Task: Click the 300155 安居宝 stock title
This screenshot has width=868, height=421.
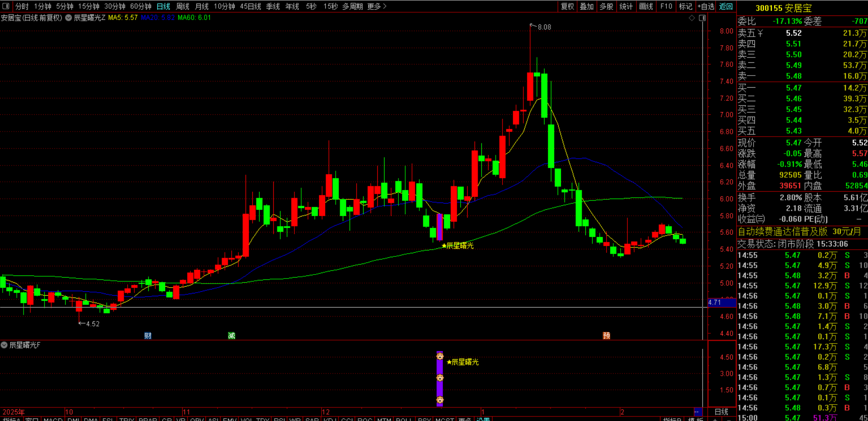Action: 783,8
